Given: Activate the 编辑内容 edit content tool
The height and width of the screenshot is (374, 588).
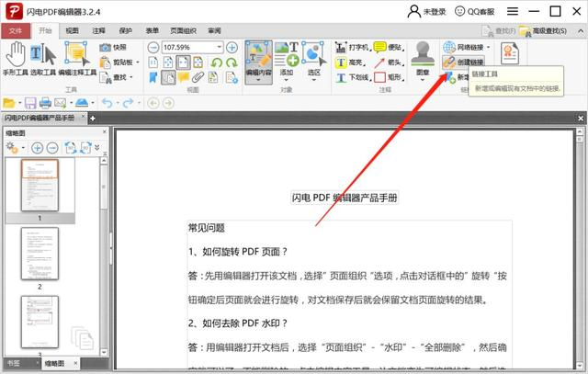Looking at the screenshot, I should pyautogui.click(x=258, y=62).
